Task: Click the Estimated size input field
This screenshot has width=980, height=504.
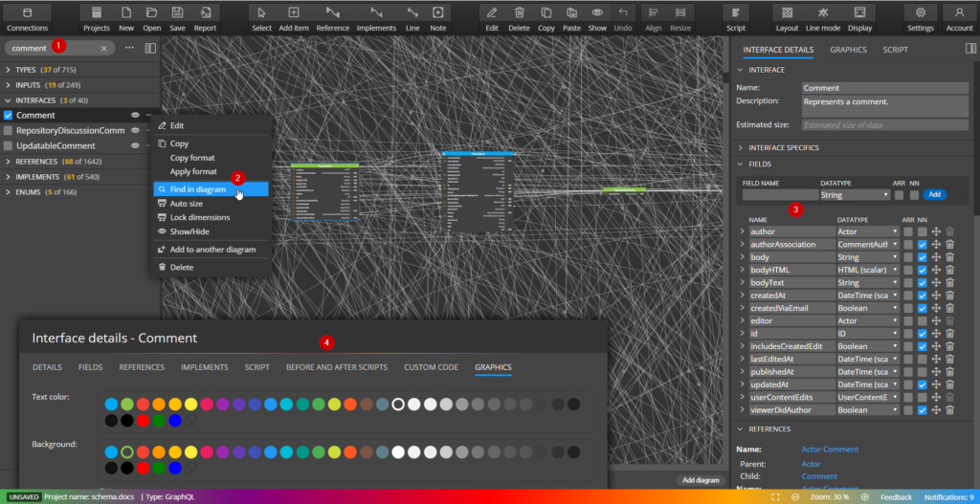Action: [x=885, y=125]
